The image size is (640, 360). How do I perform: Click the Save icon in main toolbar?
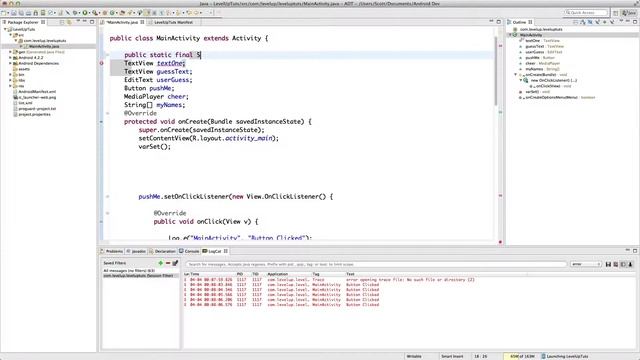pyautogui.click(x=14, y=13)
